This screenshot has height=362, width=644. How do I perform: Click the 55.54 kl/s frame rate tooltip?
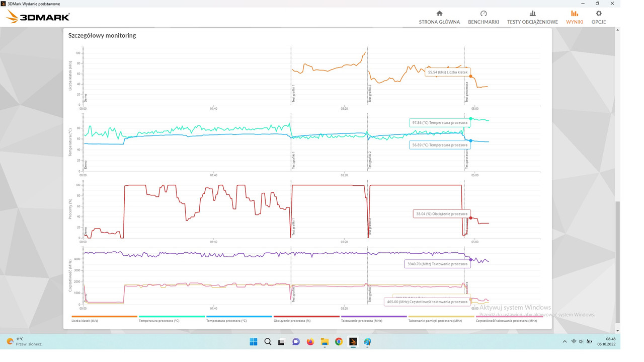(448, 72)
